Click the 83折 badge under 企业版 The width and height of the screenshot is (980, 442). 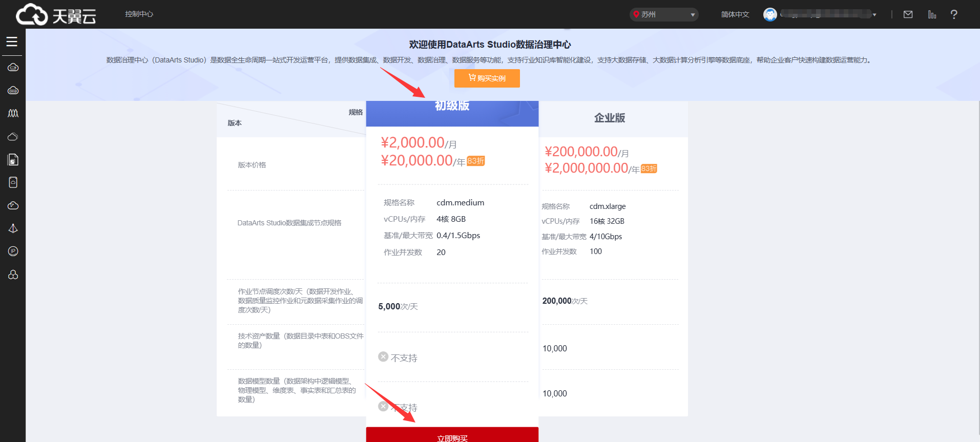649,169
